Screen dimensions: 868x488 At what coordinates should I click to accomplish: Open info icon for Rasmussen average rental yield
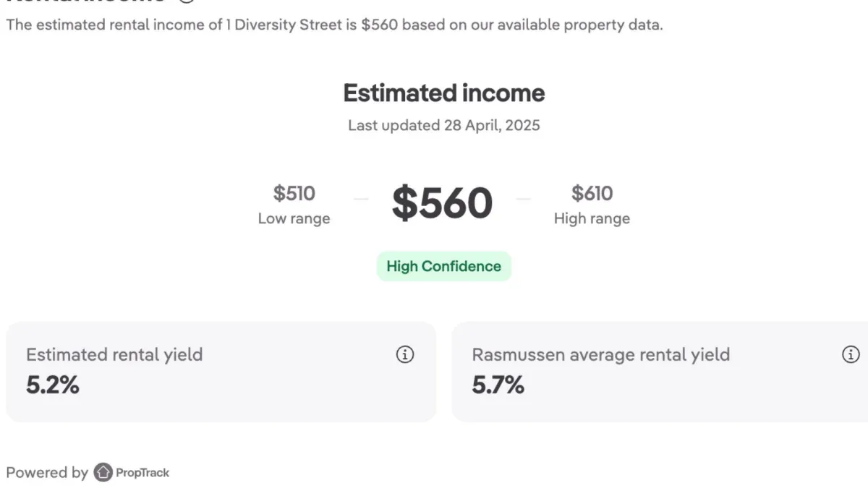tap(851, 354)
